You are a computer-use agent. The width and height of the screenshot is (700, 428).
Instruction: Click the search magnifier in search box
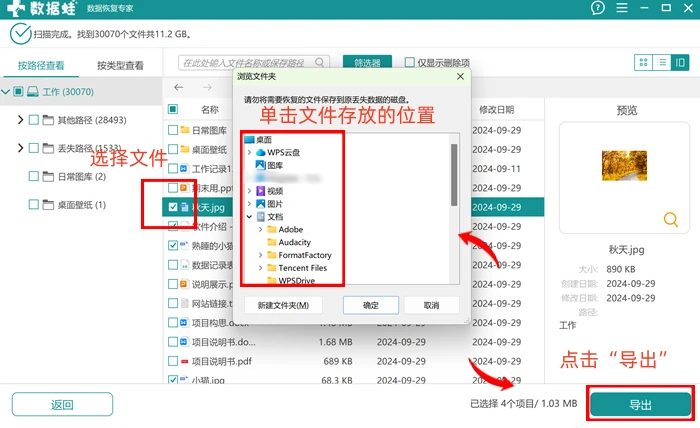point(320,62)
